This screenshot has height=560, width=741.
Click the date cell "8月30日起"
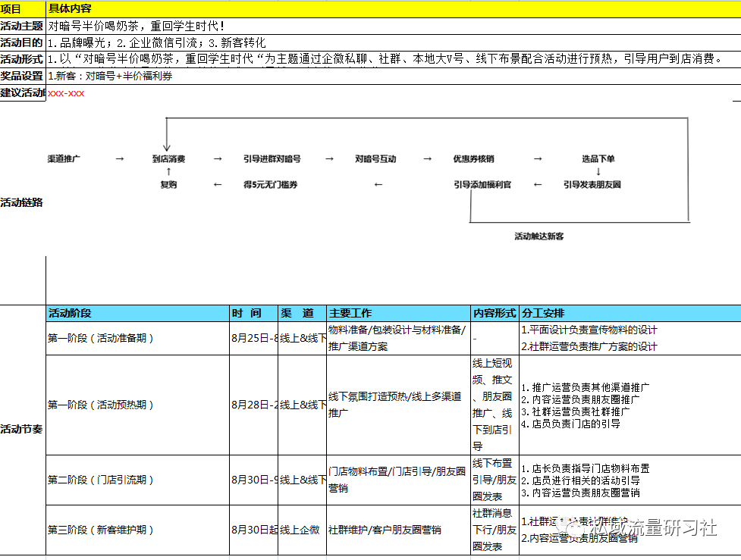tap(254, 530)
